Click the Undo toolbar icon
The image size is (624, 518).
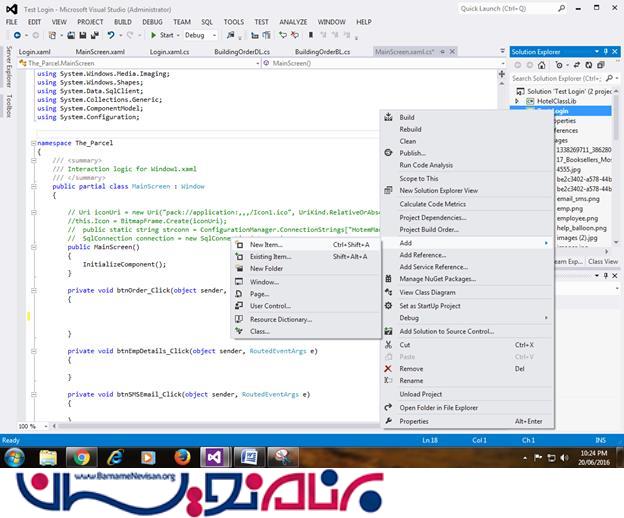click(x=111, y=35)
